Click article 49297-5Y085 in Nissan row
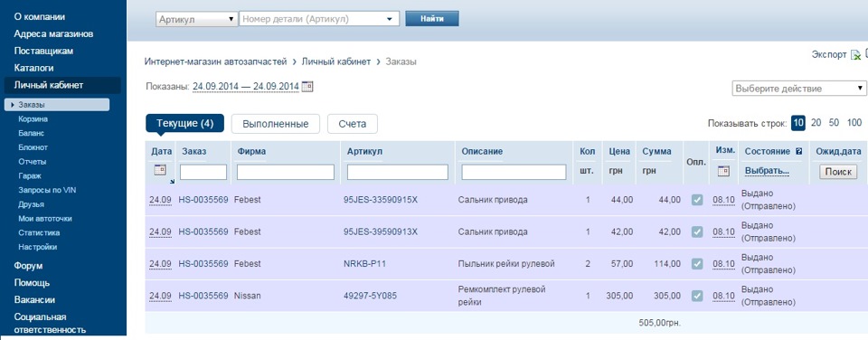The height and width of the screenshot is (340, 868). coord(370,297)
